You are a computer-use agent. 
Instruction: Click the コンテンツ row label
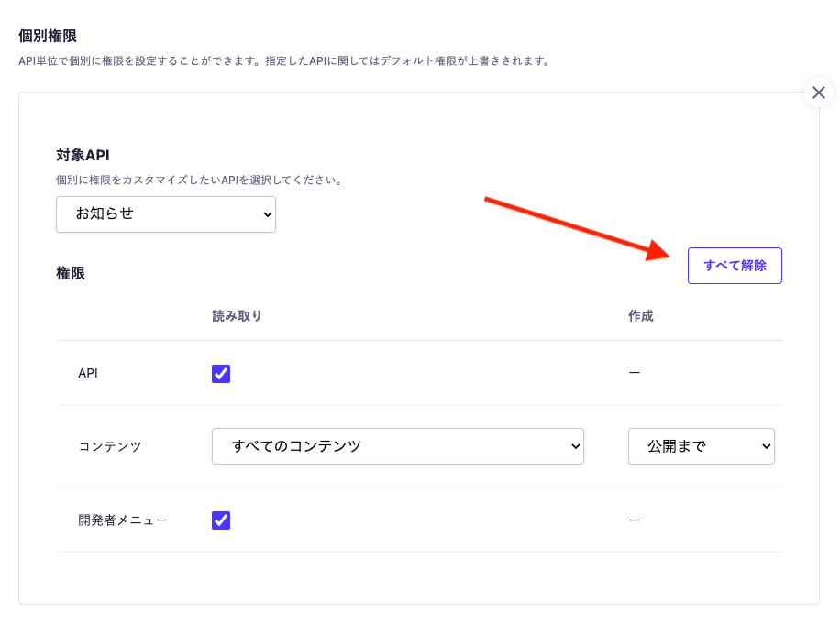pyautogui.click(x=110, y=447)
